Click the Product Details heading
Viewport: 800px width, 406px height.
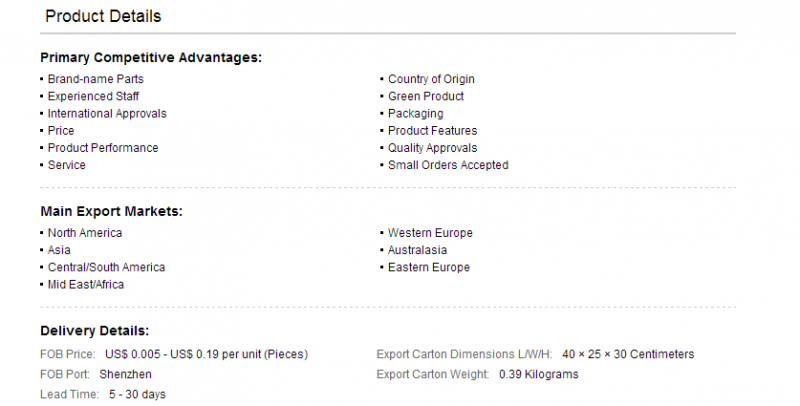pyautogui.click(x=103, y=16)
